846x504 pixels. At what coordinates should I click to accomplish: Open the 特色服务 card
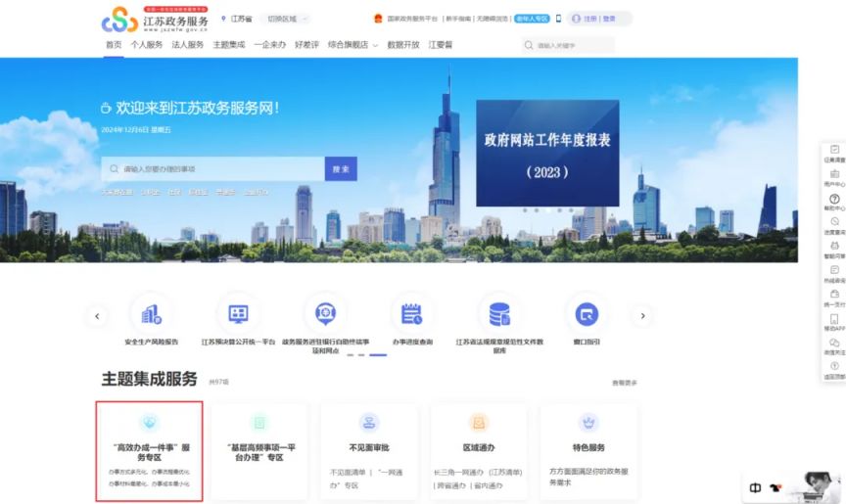pyautogui.click(x=588, y=452)
